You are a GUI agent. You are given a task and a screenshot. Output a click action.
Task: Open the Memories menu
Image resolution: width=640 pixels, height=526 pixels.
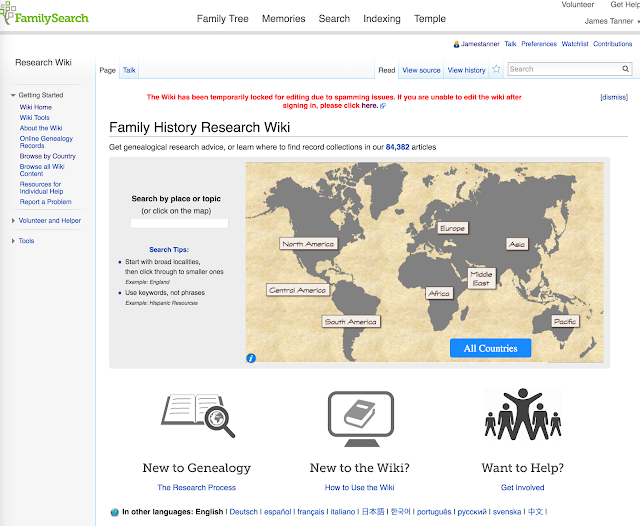click(283, 19)
